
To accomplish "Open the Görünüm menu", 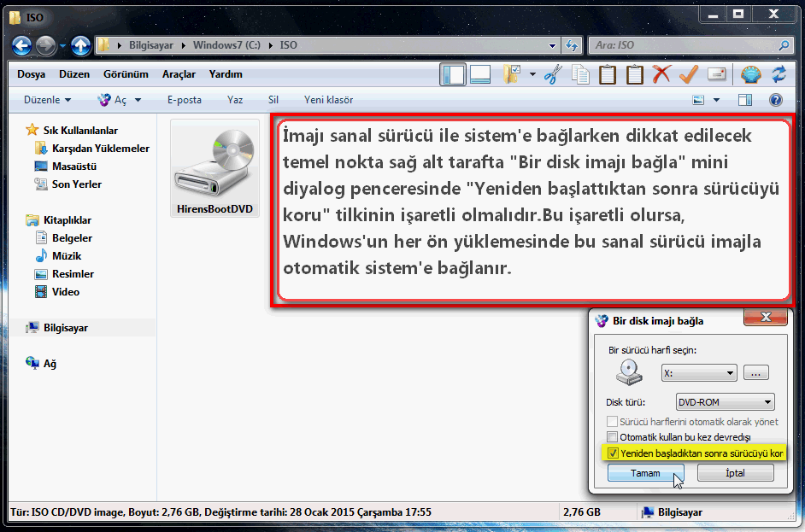I will (x=126, y=74).
